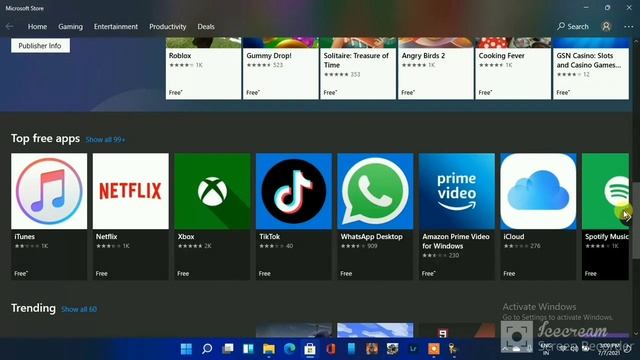Image resolution: width=640 pixels, height=360 pixels.
Task: Click the star rating under WhatsApp Desktop
Action: tap(353, 246)
